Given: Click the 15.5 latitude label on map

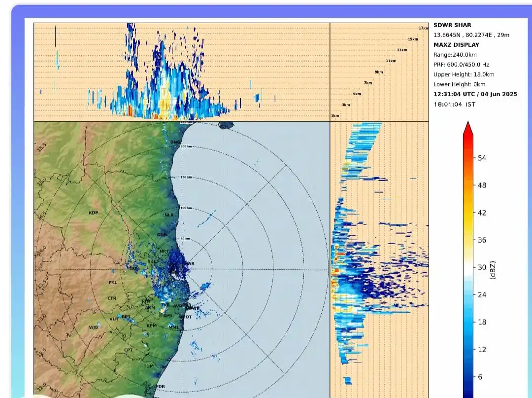Looking at the screenshot, I should 41,147.
